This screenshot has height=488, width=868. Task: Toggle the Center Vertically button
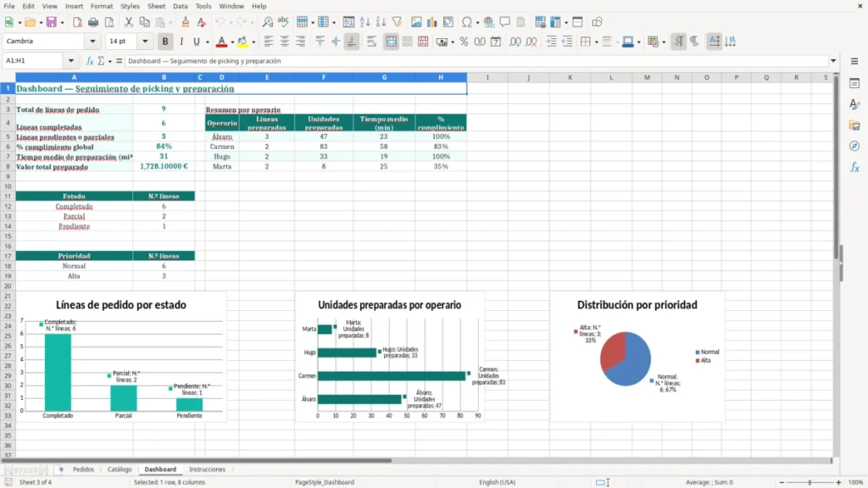(336, 42)
